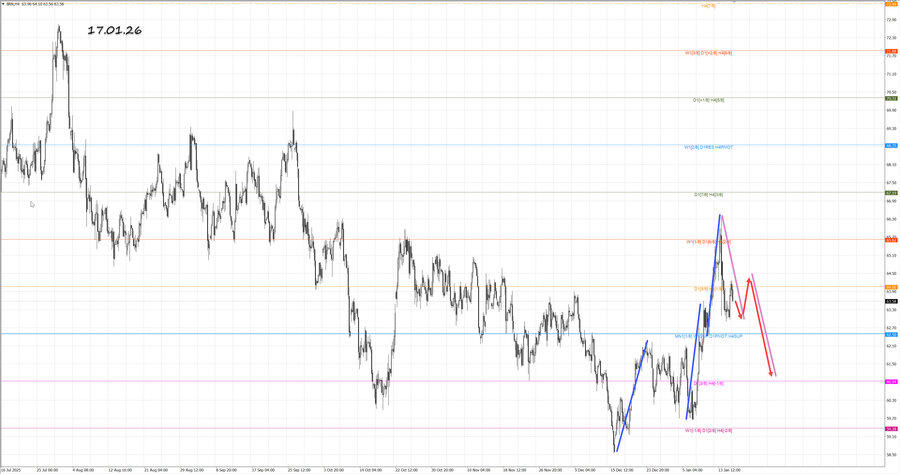Image resolution: width=900 pixels, height=474 pixels.
Task: Click the 64.50 value on price scale
Action: 891,274
